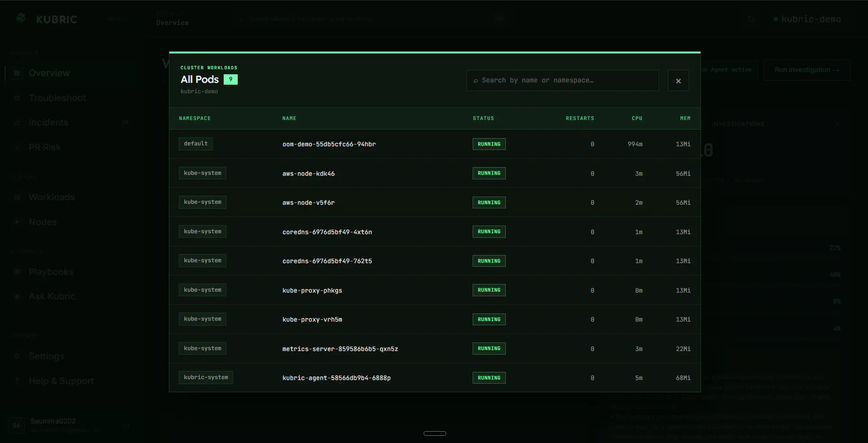Click the power icon beside Saumitra0202
Image resolution: width=868 pixels, height=443 pixels.
pos(126,426)
